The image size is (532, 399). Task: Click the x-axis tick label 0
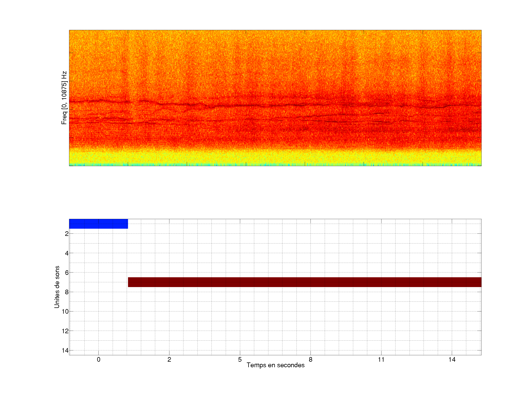99,359
